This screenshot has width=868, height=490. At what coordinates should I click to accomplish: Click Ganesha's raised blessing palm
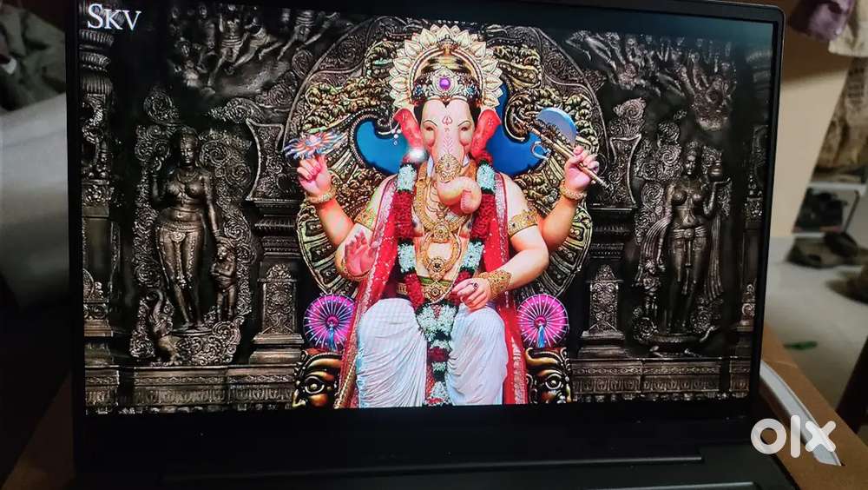coord(358,255)
